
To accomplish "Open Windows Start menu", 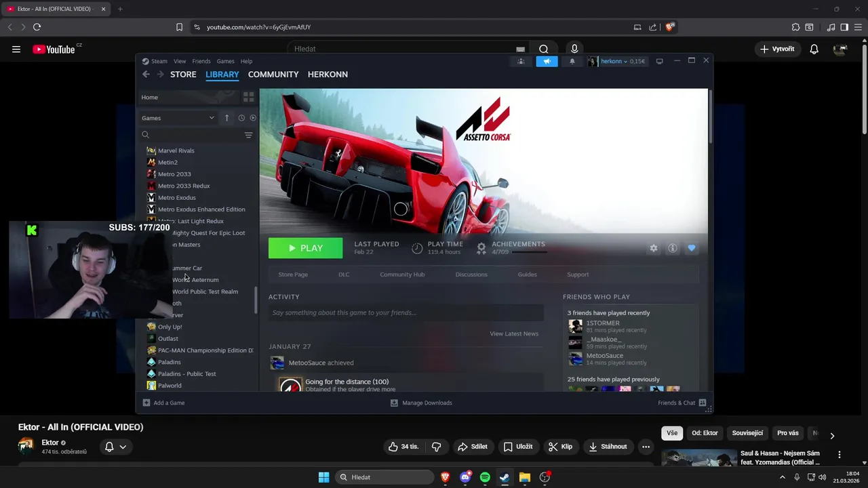I will tap(324, 477).
